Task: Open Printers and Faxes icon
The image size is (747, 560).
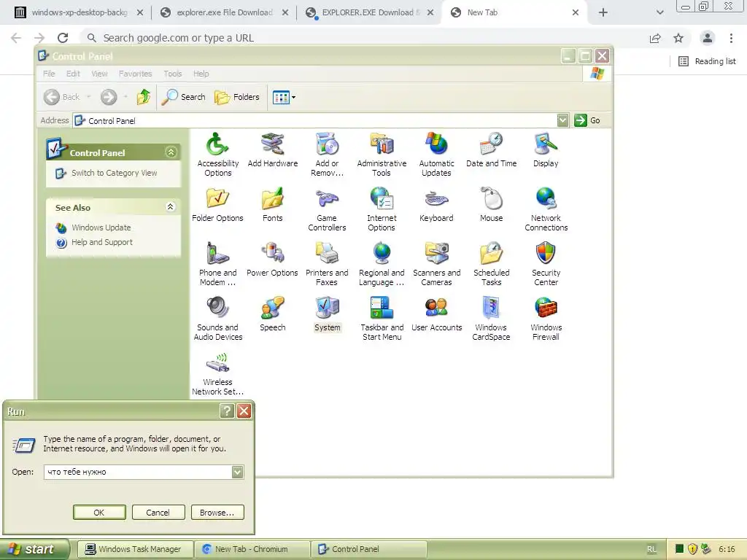Action: [327, 264]
